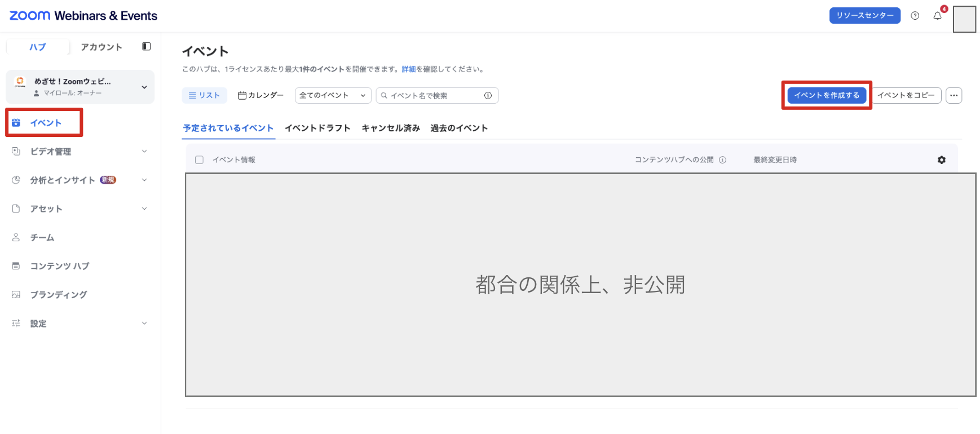Switch to the 過去のイベント tab
This screenshot has height=434, width=980.
coord(459,128)
